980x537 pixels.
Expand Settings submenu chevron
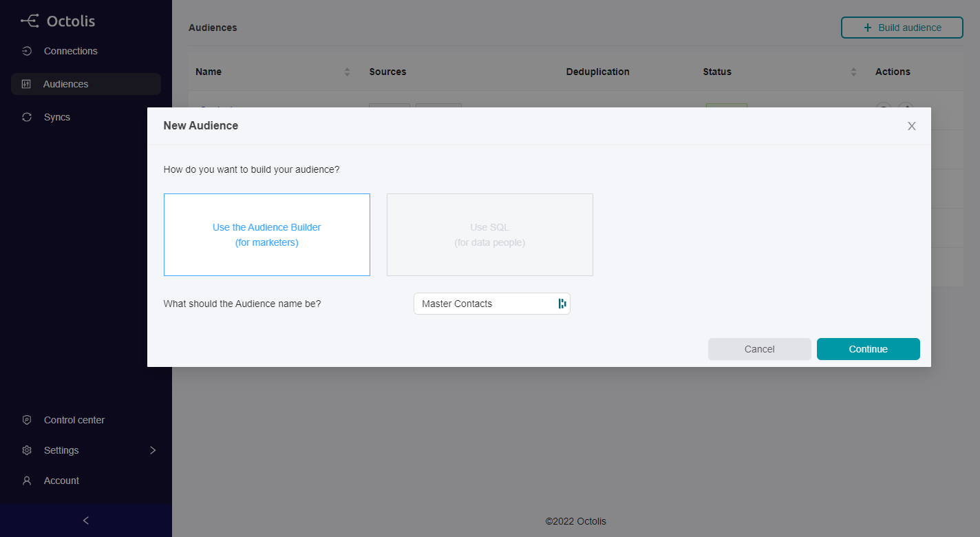[153, 450]
